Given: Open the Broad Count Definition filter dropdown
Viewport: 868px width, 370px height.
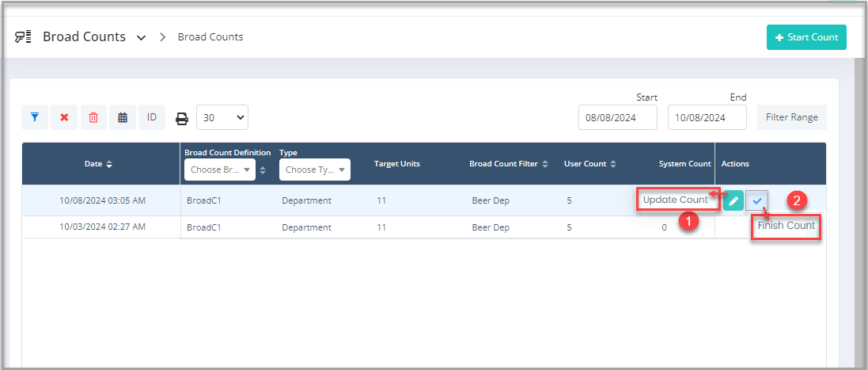Looking at the screenshot, I should [x=221, y=170].
